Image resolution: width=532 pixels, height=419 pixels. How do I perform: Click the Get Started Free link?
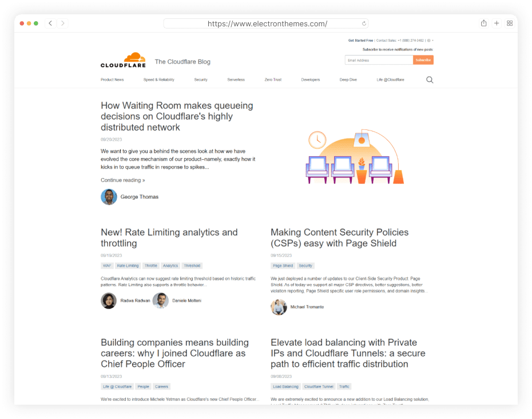360,41
